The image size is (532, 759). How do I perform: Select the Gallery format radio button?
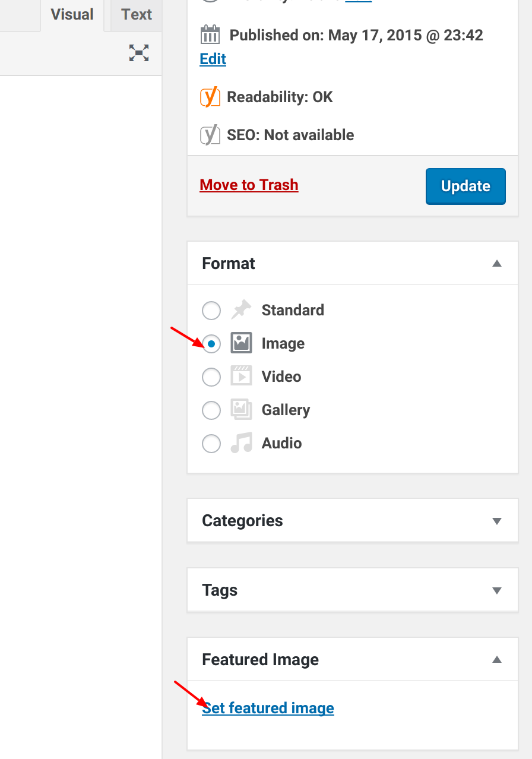point(211,410)
